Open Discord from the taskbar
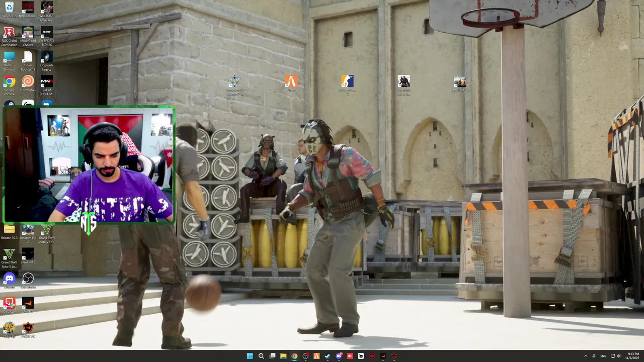This screenshot has height=362, width=644. pos(339,356)
